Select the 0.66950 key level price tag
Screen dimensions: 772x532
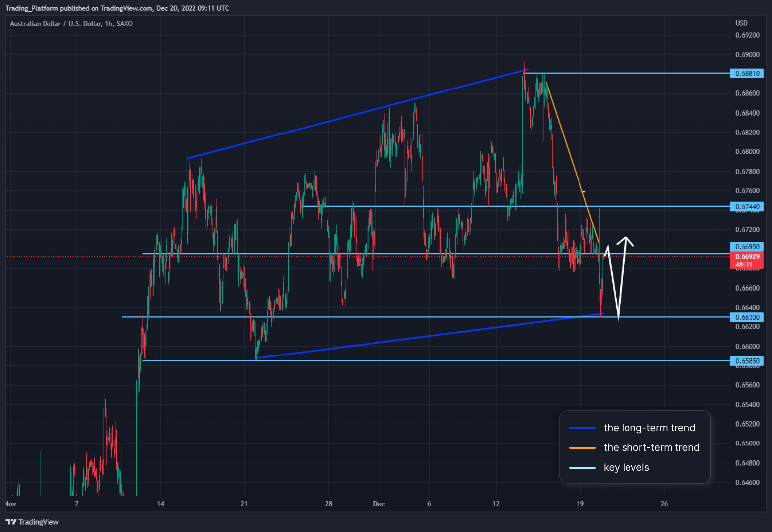tap(747, 247)
